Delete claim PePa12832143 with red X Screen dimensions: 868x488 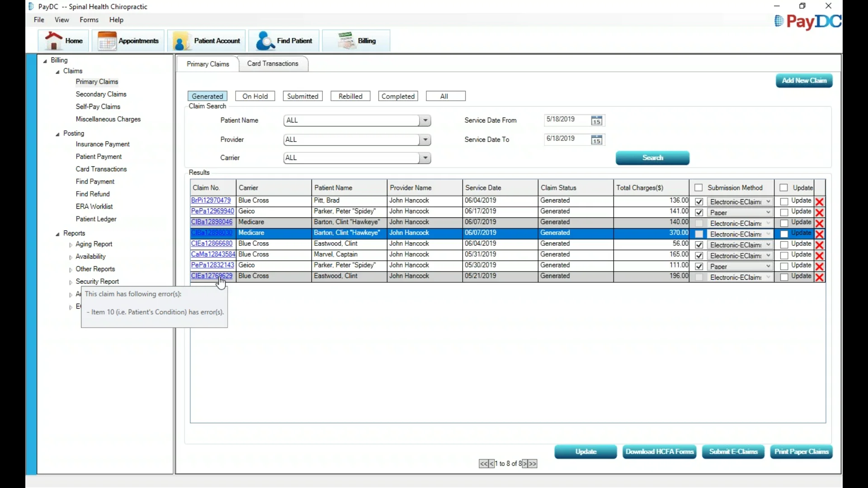819,266
